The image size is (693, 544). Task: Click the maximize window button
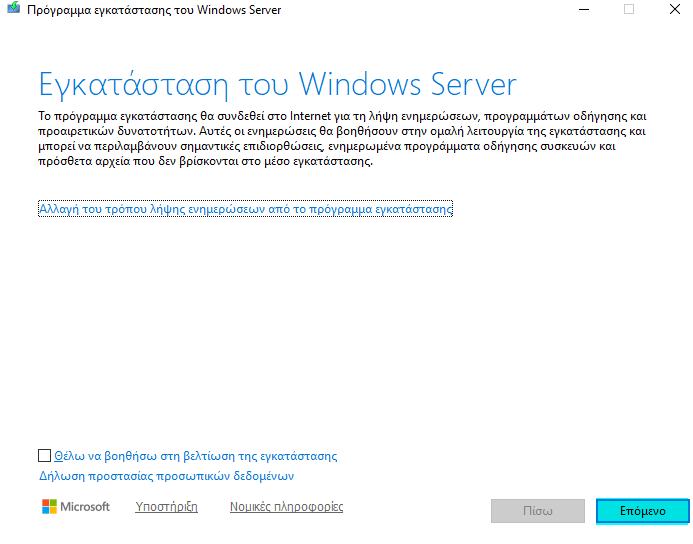point(629,9)
